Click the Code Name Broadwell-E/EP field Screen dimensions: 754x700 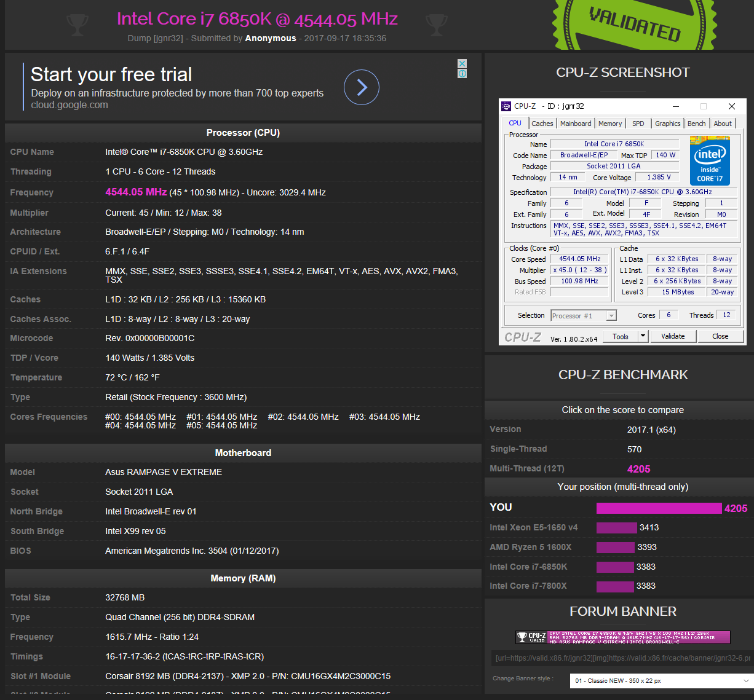[584, 155]
